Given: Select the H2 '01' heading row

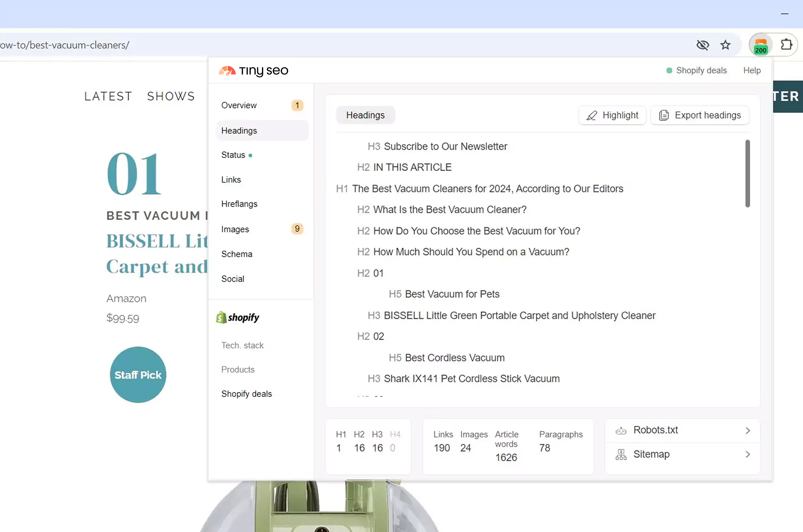Looking at the screenshot, I should click(370, 273).
